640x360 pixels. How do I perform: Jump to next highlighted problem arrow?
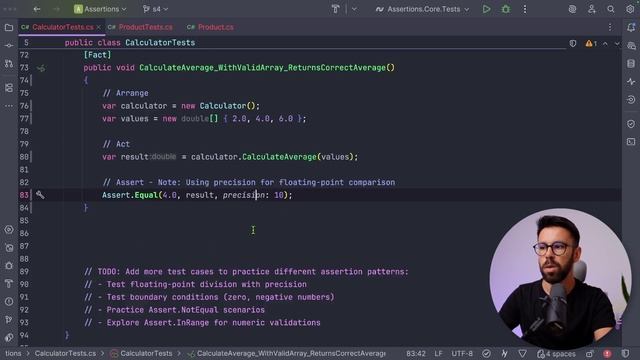617,43
